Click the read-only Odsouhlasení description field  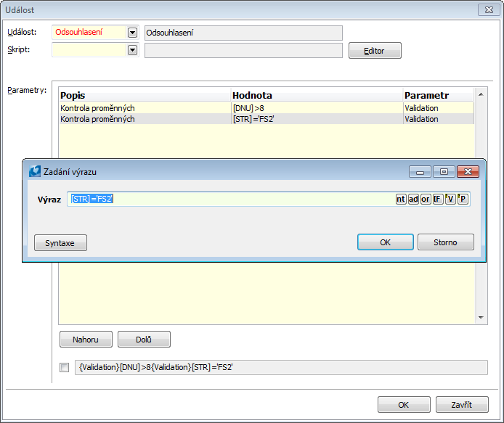pyautogui.click(x=243, y=33)
